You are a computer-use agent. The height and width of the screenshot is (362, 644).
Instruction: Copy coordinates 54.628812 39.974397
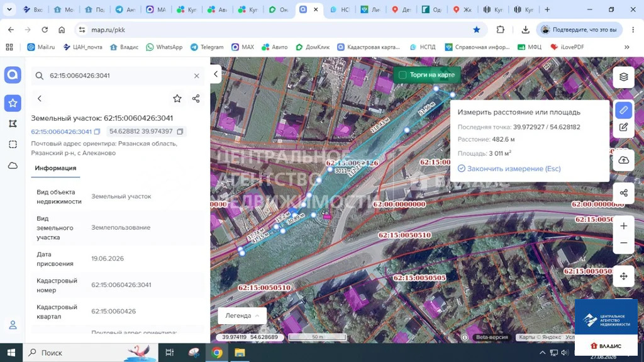pyautogui.click(x=180, y=131)
